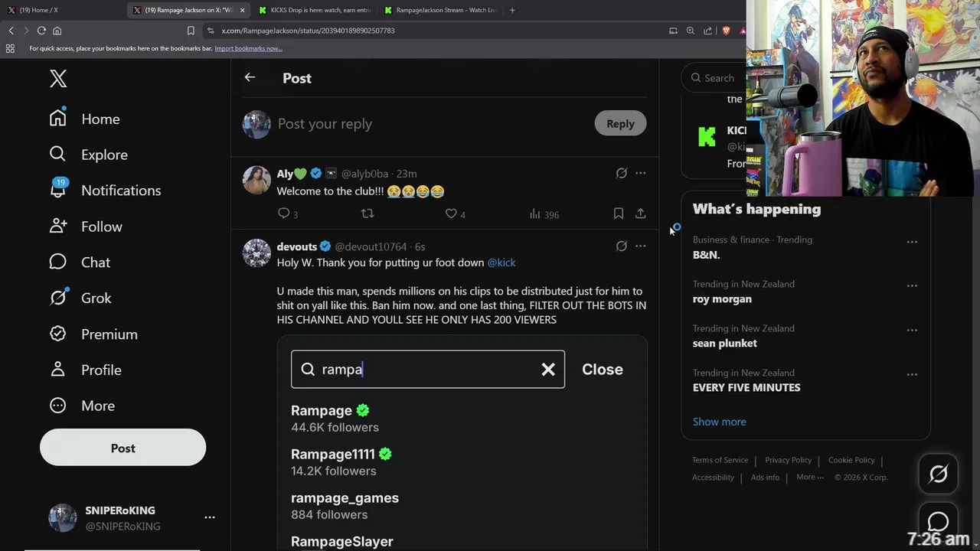980x551 pixels.
Task: Open the Terms of Service link
Action: 720,460
